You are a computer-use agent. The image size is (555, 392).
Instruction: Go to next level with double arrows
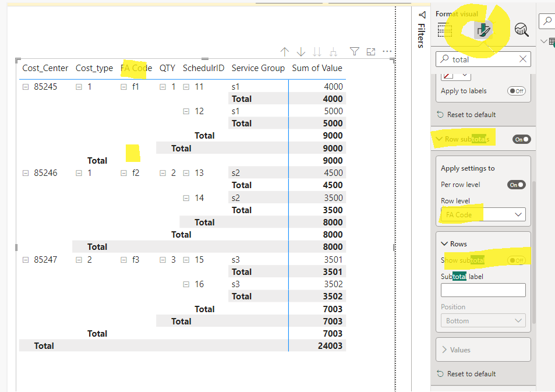tap(317, 52)
